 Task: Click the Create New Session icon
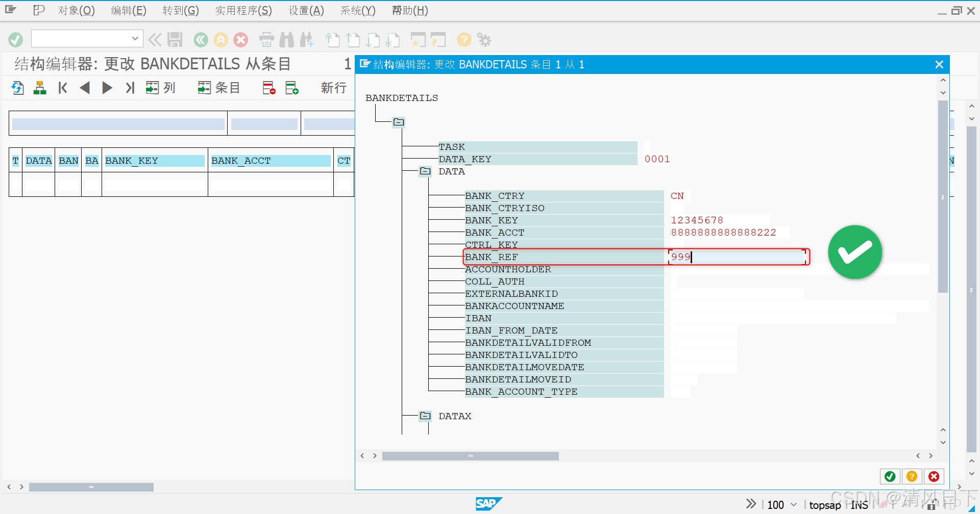(418, 40)
